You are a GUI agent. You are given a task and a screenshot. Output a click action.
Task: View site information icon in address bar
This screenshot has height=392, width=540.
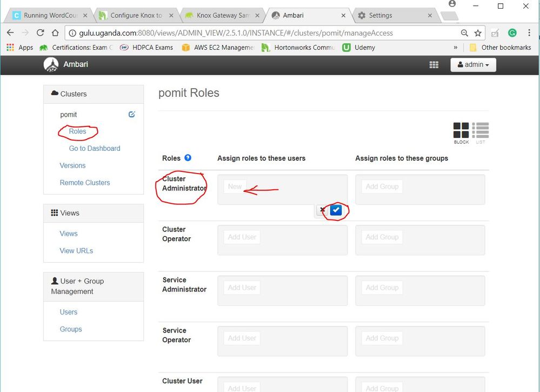pyautogui.click(x=72, y=33)
